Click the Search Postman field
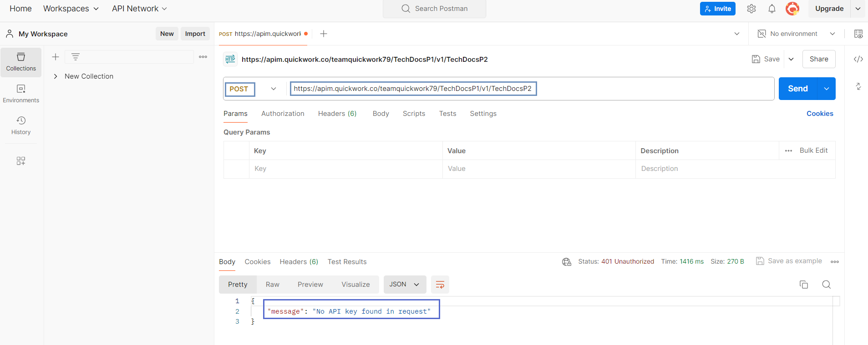 [434, 9]
